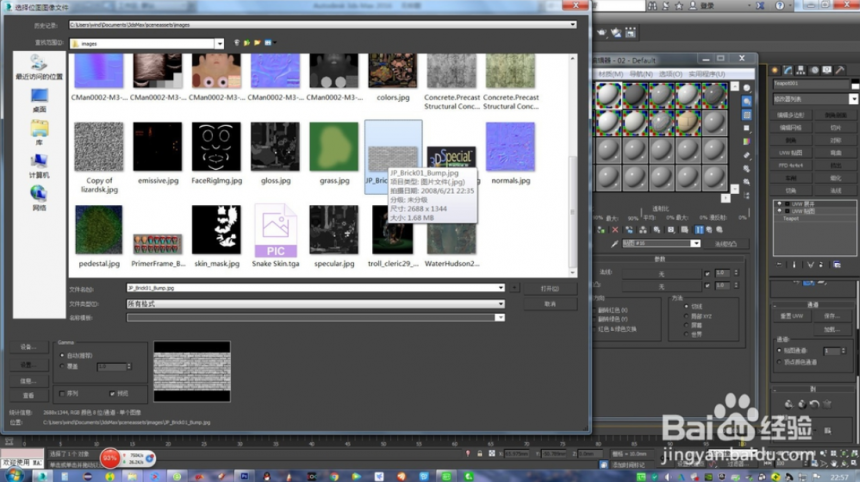The image size is (860, 482).
Task: Select the Hierarchy tab icon in command panel
Action: click(801, 70)
